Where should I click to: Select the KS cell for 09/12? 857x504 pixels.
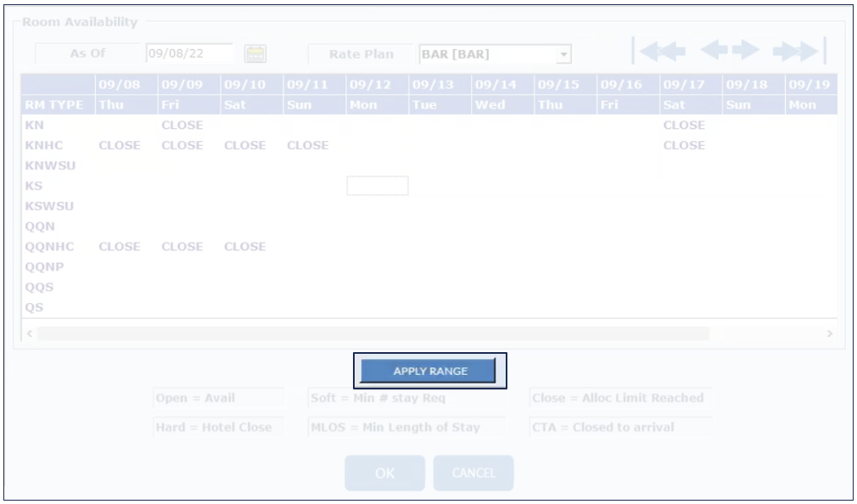[378, 186]
